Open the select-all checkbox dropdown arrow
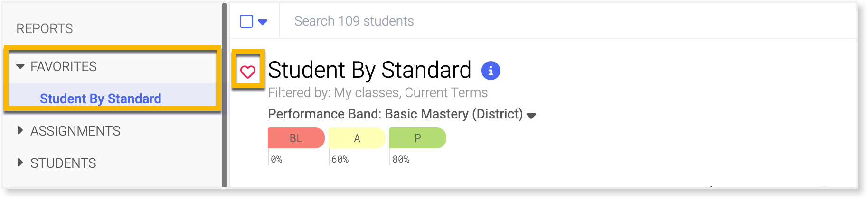This screenshot has height=199, width=868. [263, 22]
